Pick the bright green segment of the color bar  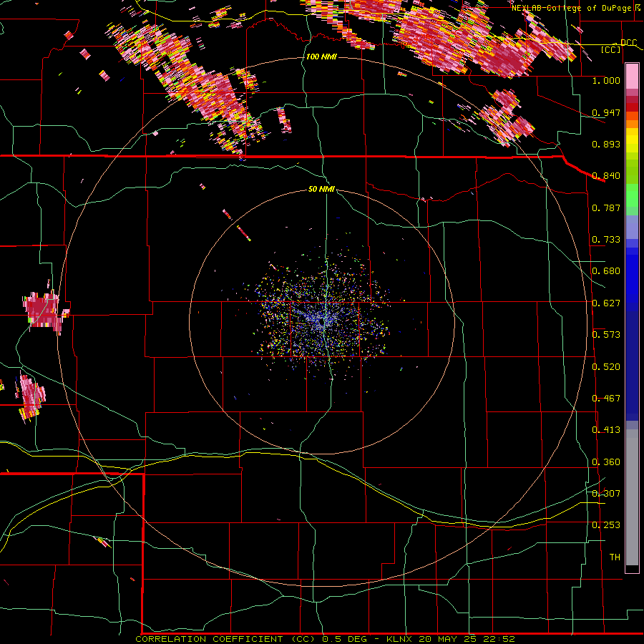(x=632, y=195)
